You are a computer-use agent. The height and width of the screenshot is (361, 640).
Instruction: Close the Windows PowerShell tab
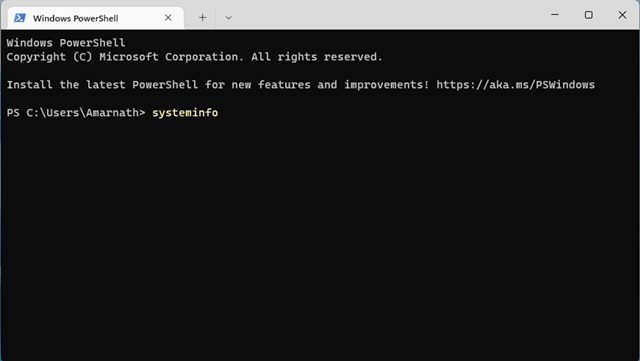(168, 18)
